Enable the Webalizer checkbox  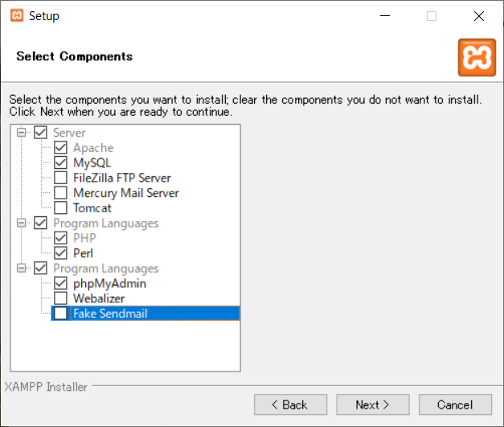click(60, 298)
